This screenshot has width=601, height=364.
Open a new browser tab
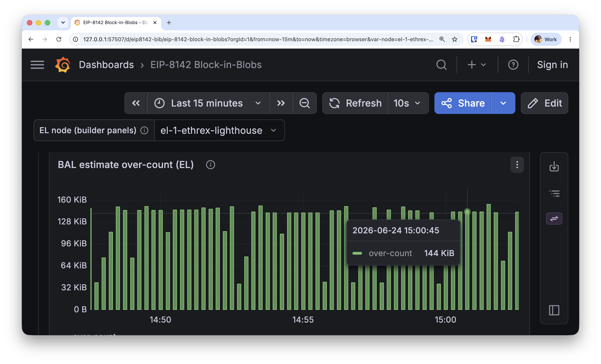click(169, 23)
